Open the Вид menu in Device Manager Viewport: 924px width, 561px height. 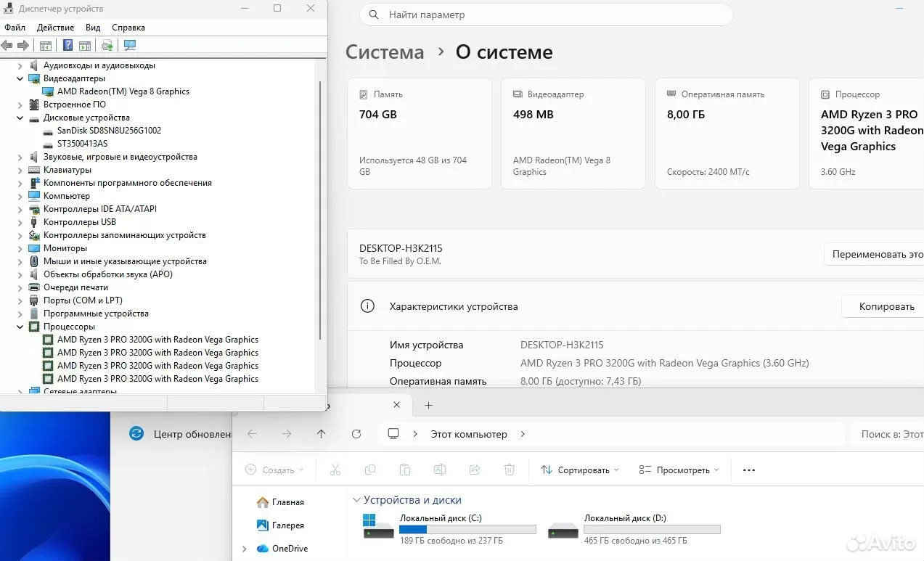93,28
